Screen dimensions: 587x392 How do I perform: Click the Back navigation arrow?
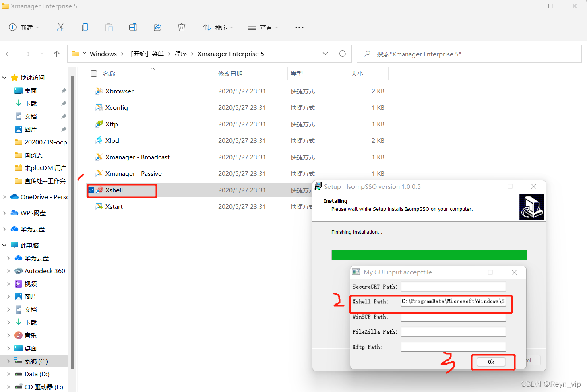(9, 54)
